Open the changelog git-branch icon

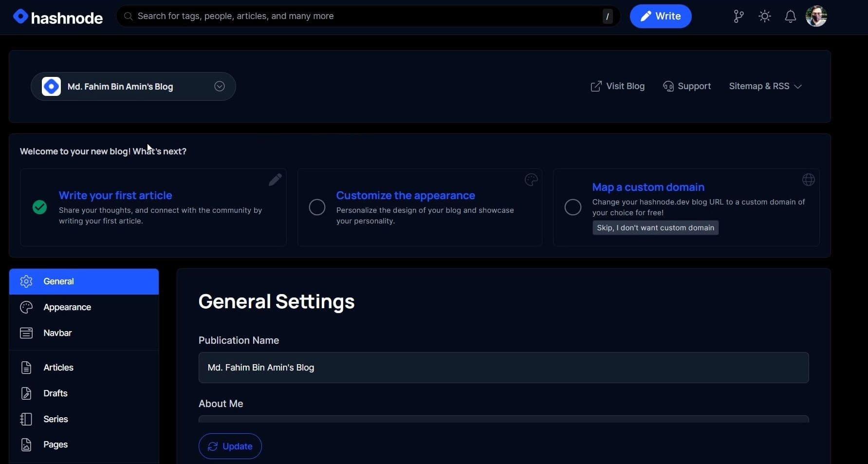[739, 16]
